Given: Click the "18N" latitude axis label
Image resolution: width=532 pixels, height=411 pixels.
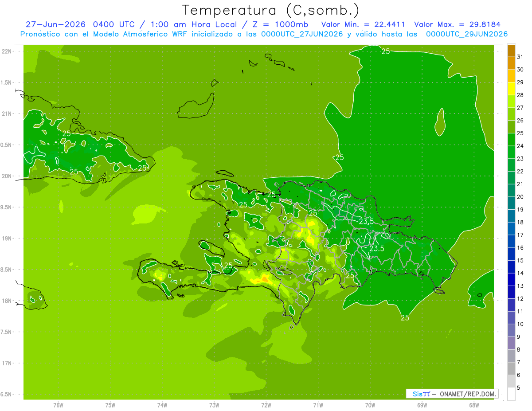Looking at the screenshot, I should tap(7, 301).
